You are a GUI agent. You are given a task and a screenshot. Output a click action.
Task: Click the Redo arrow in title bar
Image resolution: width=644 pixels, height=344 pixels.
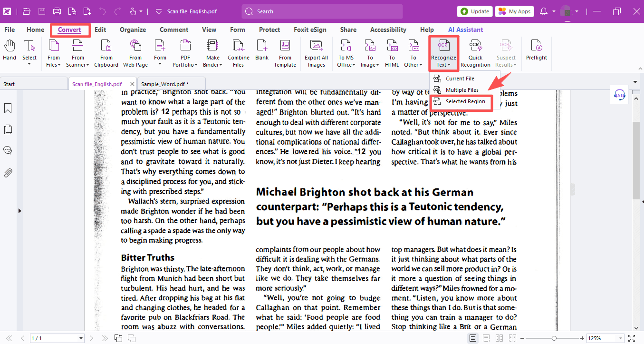[x=118, y=11]
